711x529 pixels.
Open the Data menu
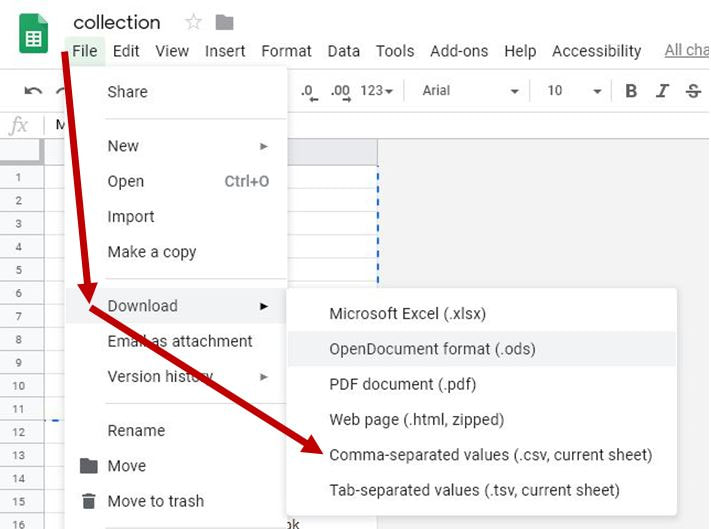(344, 51)
